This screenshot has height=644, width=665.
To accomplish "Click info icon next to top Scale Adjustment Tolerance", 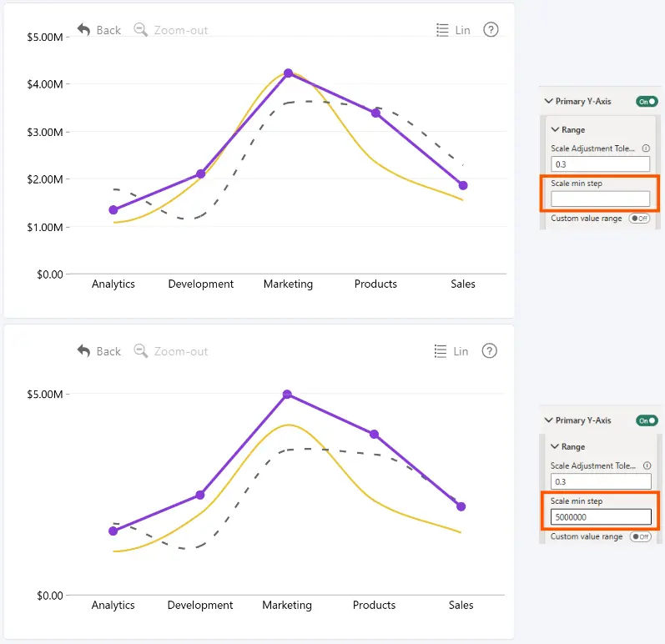I will [646, 148].
